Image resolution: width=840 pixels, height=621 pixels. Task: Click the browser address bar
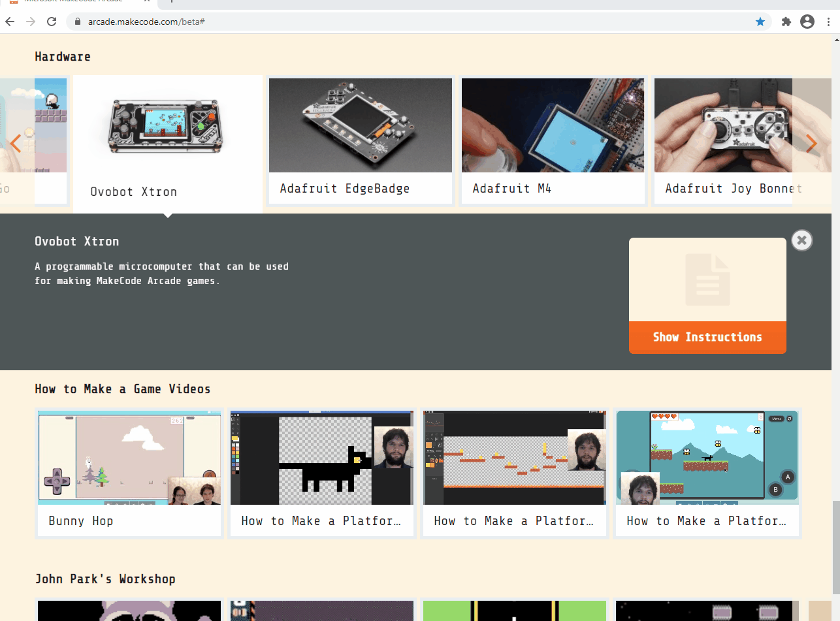pyautogui.click(x=261, y=21)
